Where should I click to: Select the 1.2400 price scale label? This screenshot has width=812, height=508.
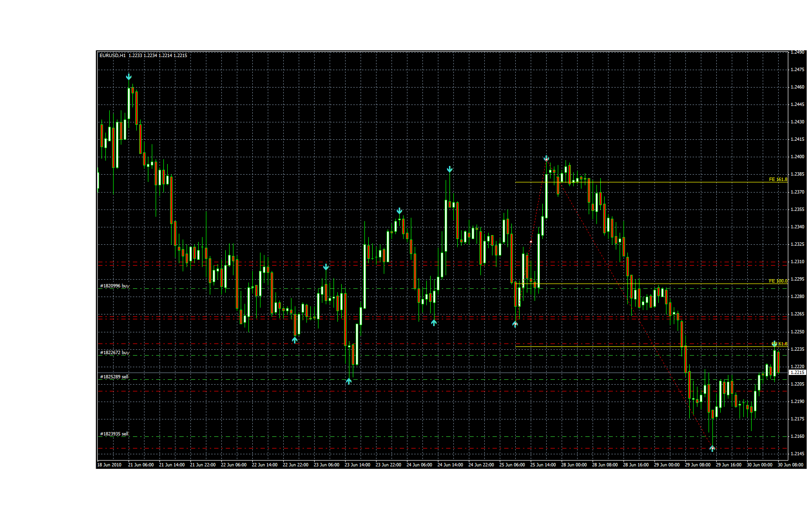coord(797,157)
